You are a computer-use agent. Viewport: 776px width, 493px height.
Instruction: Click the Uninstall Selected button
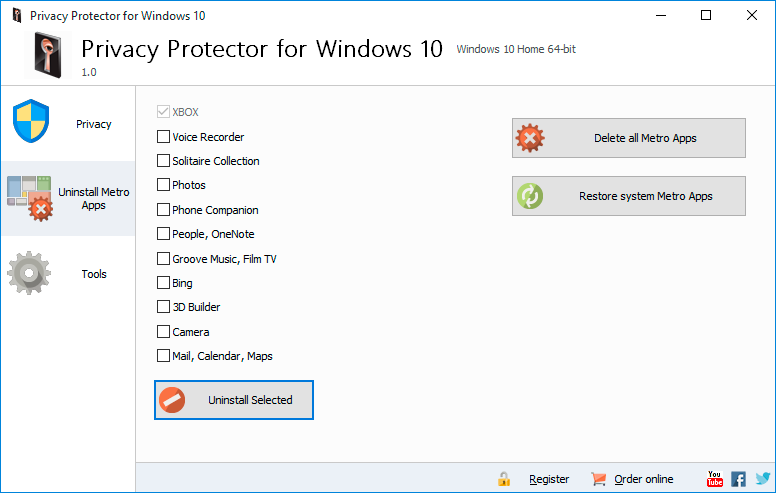pos(234,400)
